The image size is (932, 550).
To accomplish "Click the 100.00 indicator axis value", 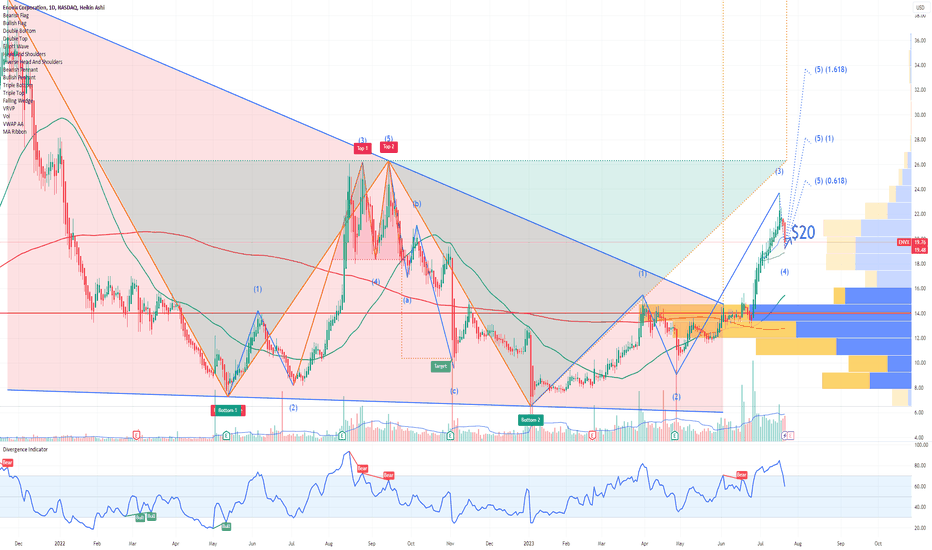I will point(921,445).
